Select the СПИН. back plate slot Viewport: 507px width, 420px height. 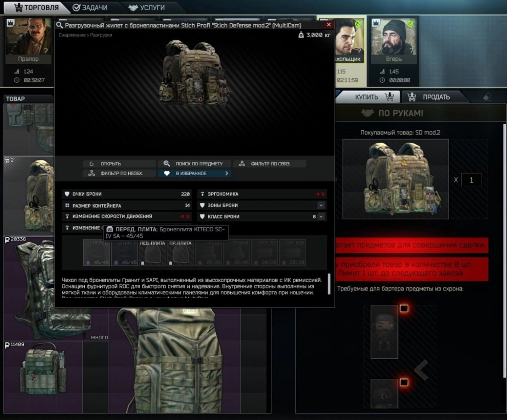124,252
